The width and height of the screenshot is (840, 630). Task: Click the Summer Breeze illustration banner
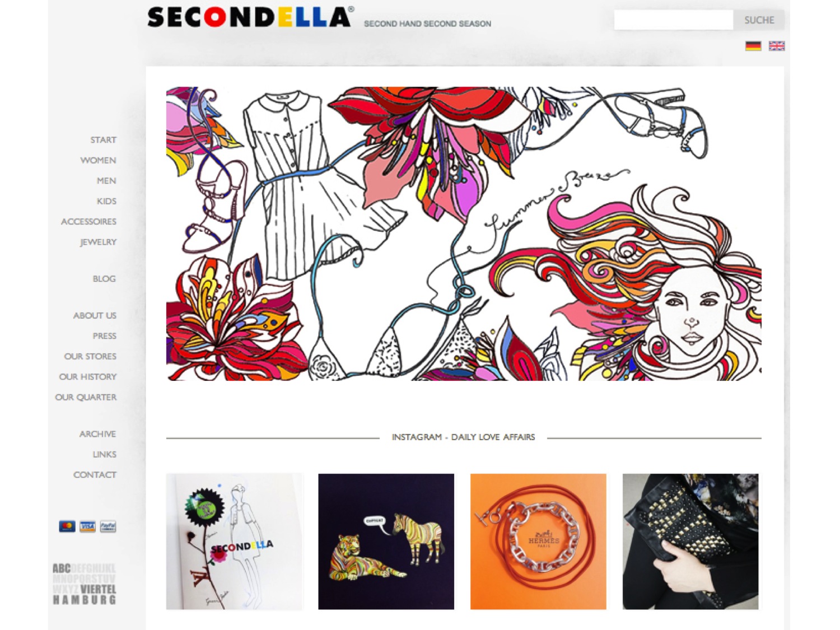pos(464,234)
